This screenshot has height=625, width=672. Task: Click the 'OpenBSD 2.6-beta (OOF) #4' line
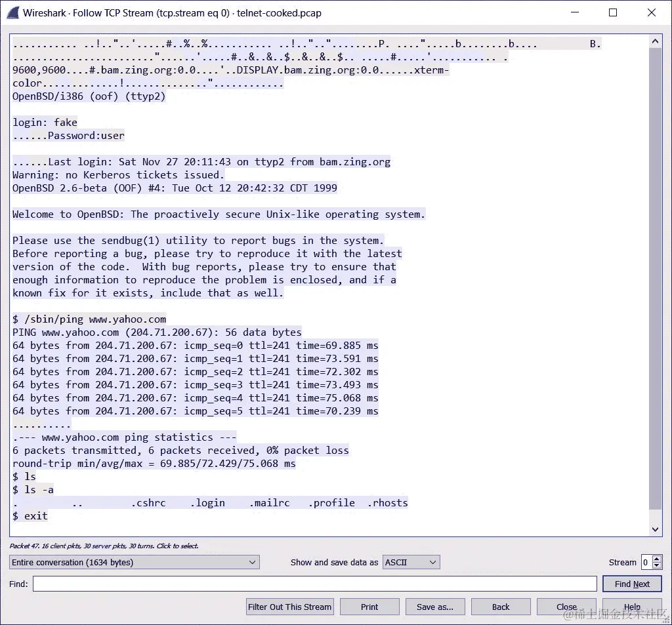pyautogui.click(x=175, y=188)
